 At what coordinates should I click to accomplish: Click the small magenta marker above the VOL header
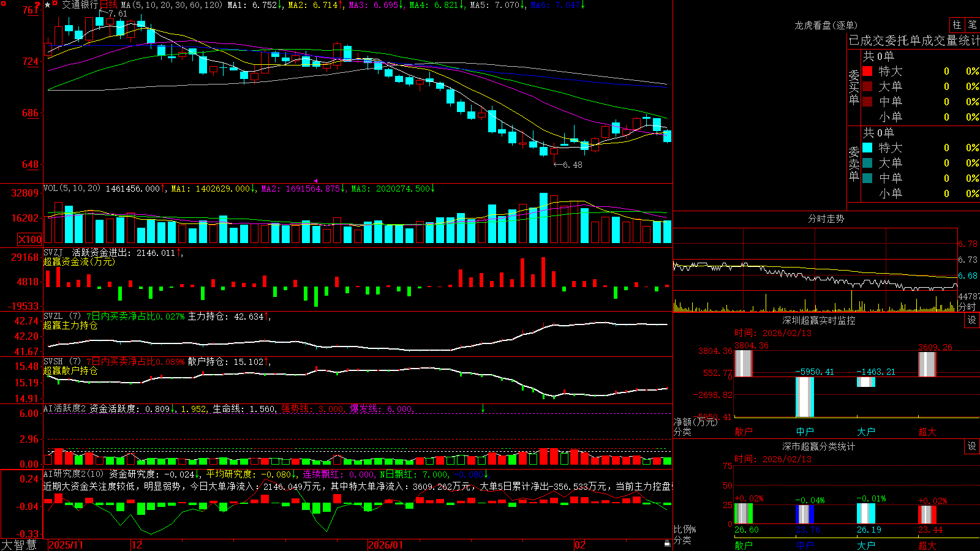pos(315,181)
